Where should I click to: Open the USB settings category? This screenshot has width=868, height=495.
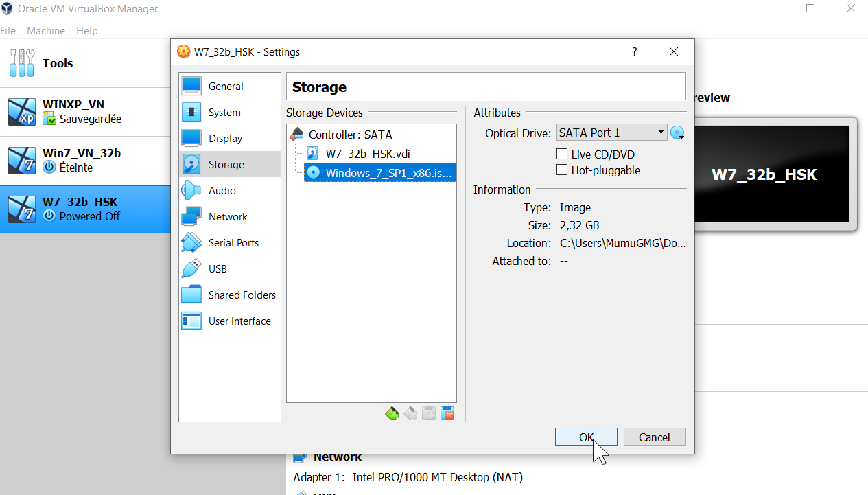coord(229,269)
